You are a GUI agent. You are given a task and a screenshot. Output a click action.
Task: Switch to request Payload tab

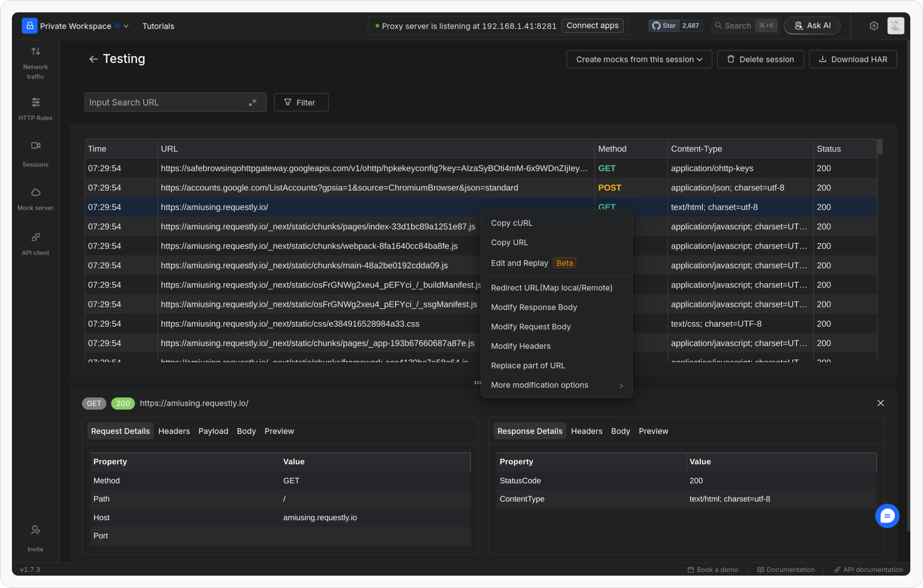[213, 431]
